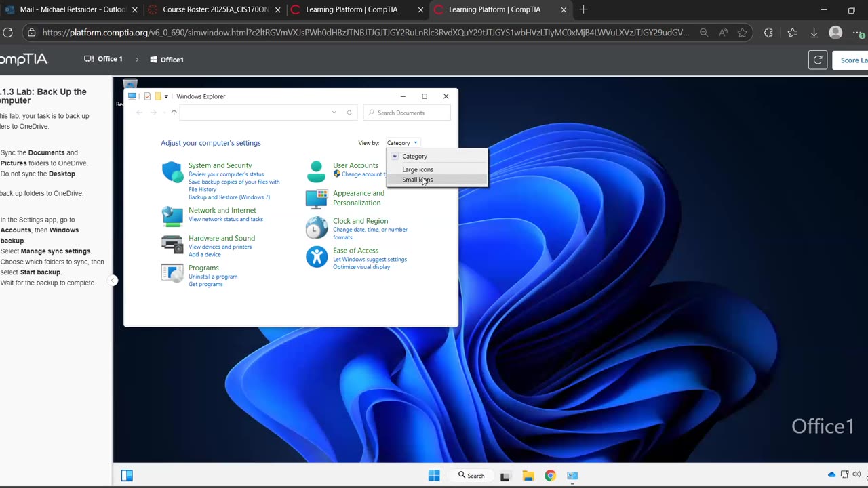Viewport: 868px width, 488px height.
Task: Open View devices and printers link
Action: coord(220,247)
